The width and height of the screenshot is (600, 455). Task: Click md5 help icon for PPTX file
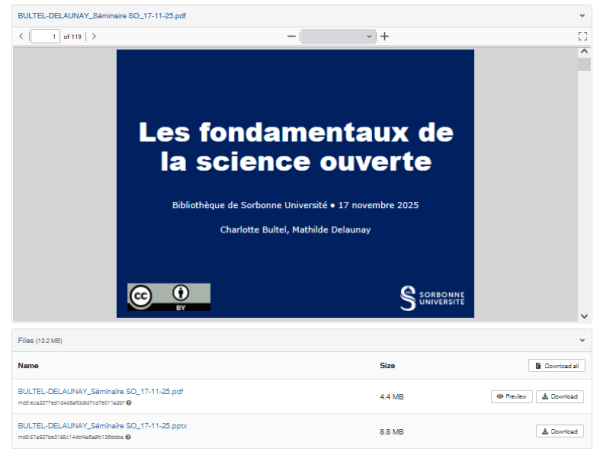pyautogui.click(x=128, y=437)
